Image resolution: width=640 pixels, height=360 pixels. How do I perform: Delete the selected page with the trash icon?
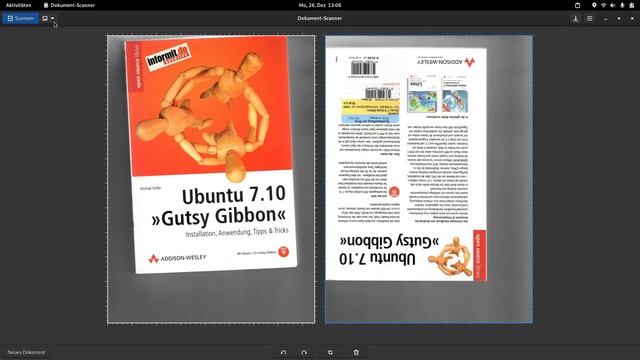(x=356, y=352)
